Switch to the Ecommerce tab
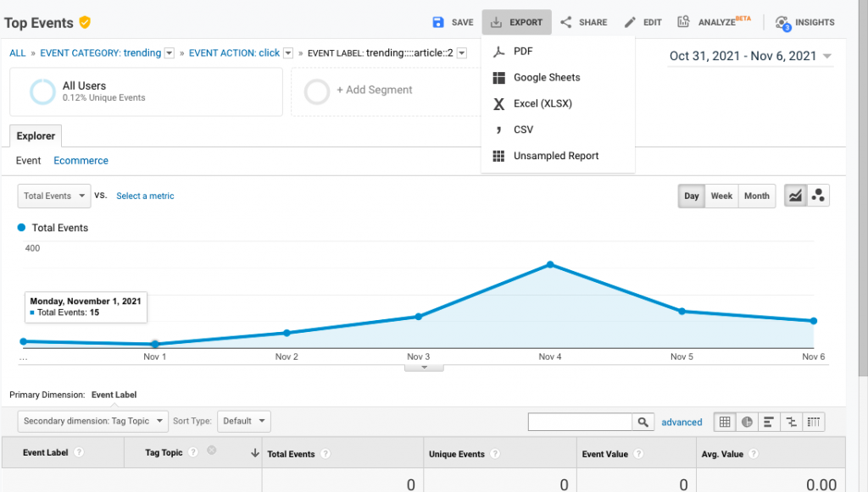 click(x=81, y=160)
